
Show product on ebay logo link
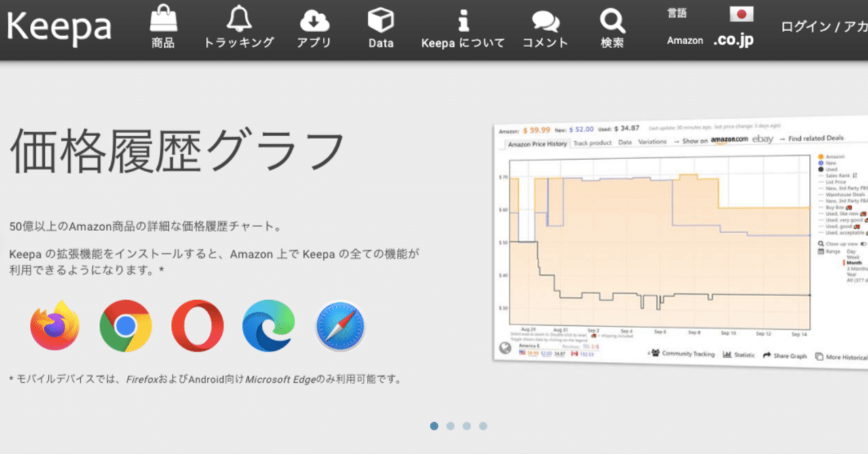(x=762, y=139)
